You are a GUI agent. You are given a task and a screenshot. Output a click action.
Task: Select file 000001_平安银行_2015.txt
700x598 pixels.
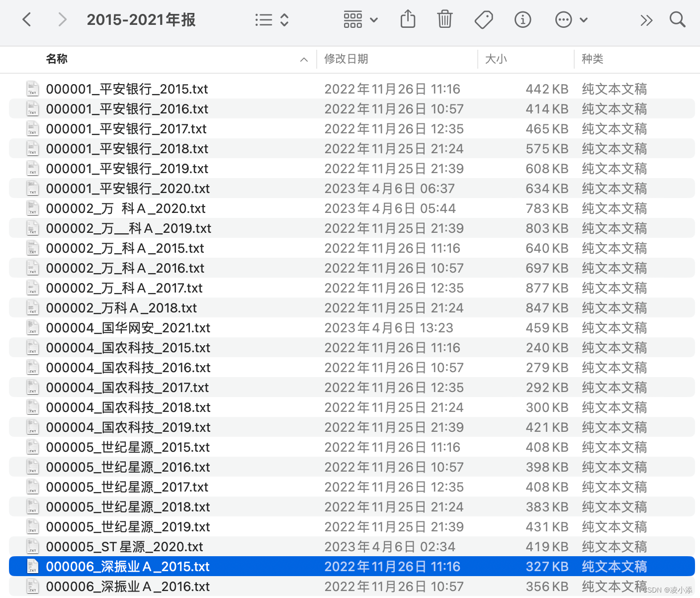point(352,89)
